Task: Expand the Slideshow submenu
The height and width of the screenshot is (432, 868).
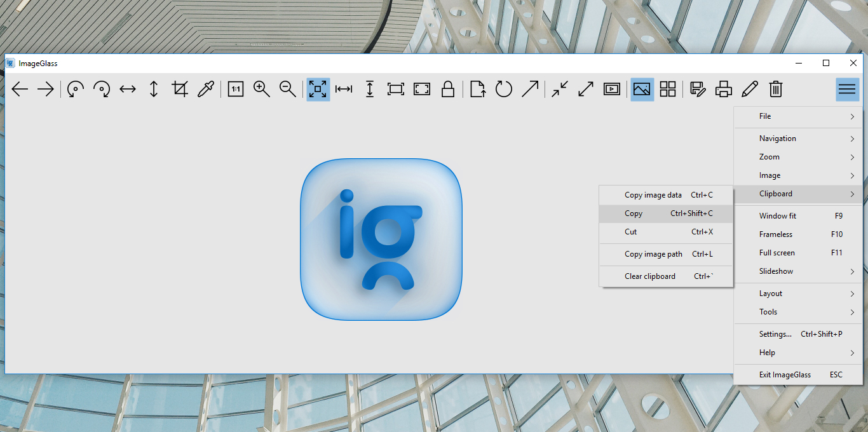Action: tap(798, 271)
